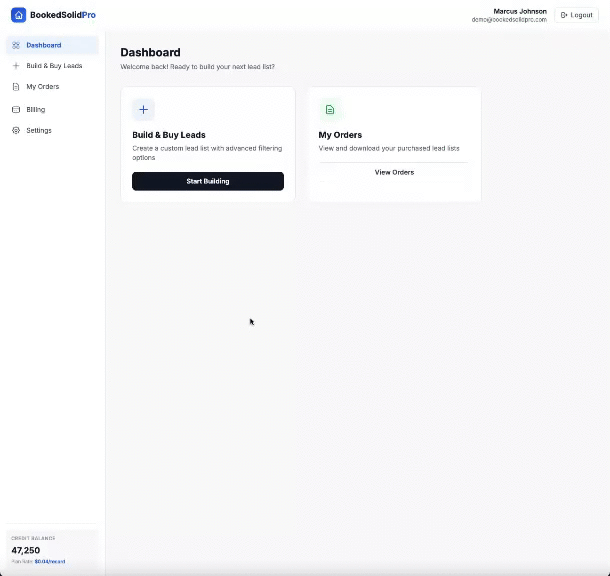Click the Dashboard page heading
Viewport: 610px width, 576px height.
(151, 53)
